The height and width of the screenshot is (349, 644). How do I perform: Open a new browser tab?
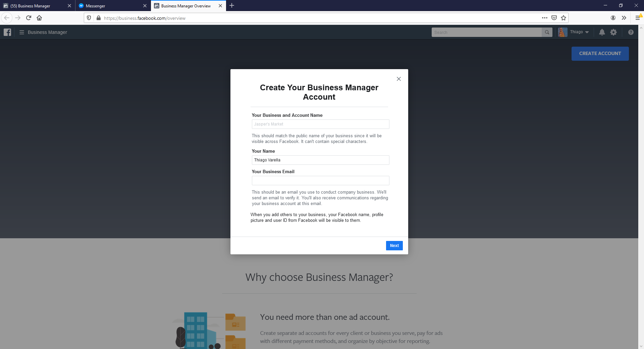(x=232, y=6)
